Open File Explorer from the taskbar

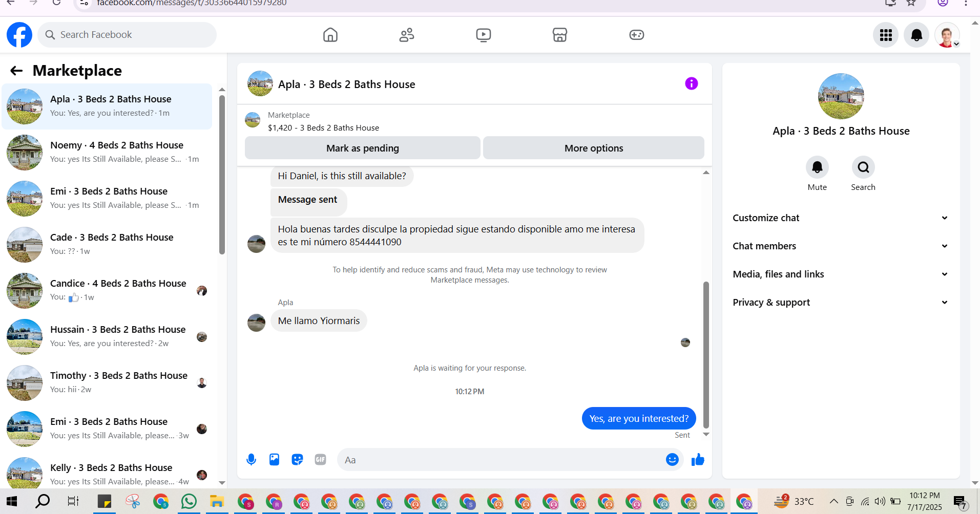coord(217,501)
